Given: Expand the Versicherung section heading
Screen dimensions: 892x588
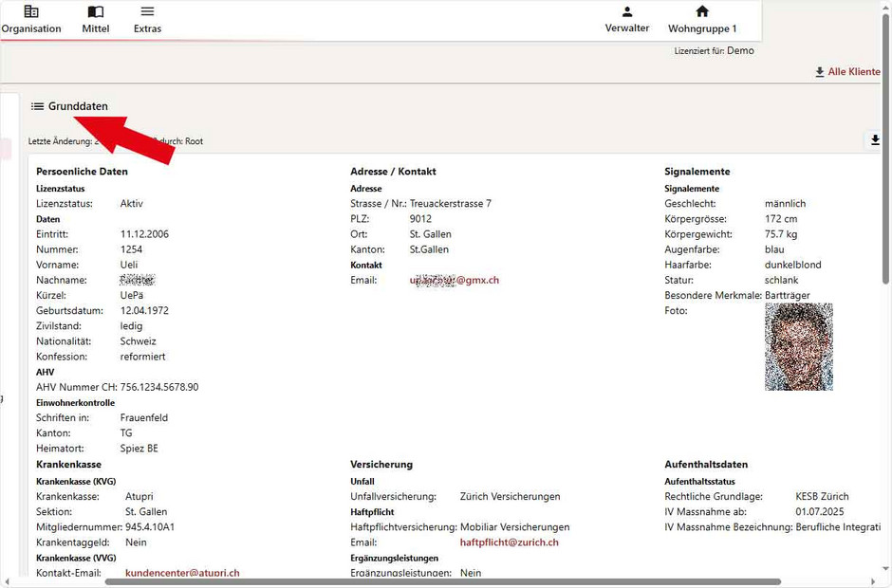Looking at the screenshot, I should [381, 464].
